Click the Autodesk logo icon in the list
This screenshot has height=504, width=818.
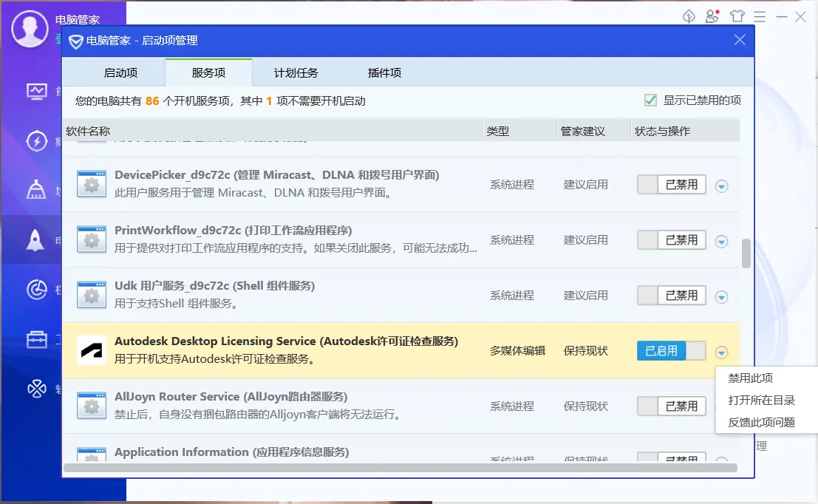click(92, 350)
